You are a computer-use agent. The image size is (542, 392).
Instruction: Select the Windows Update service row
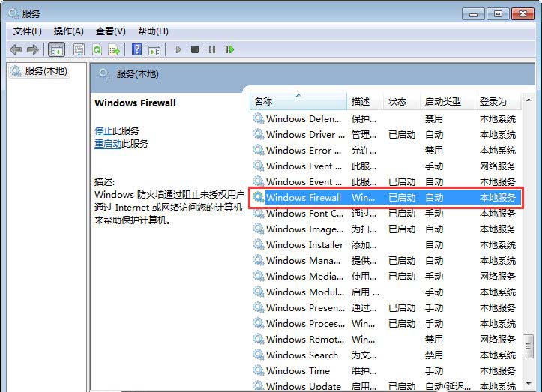303,386
